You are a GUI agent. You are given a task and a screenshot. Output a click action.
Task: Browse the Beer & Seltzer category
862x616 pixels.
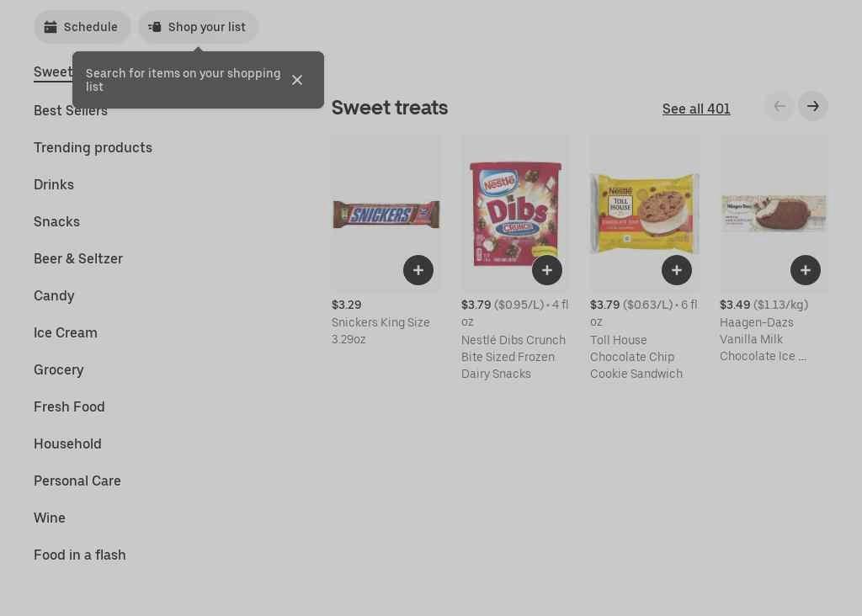pos(78,258)
